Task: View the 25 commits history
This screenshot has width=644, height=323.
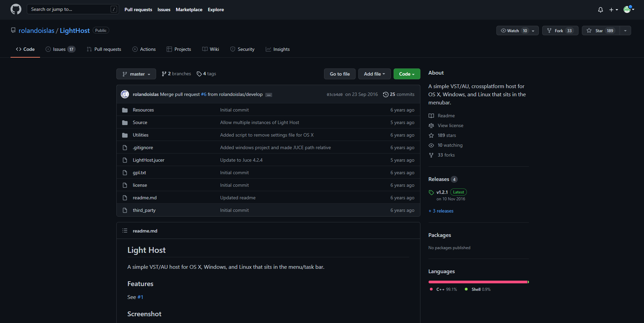Action: click(x=399, y=94)
